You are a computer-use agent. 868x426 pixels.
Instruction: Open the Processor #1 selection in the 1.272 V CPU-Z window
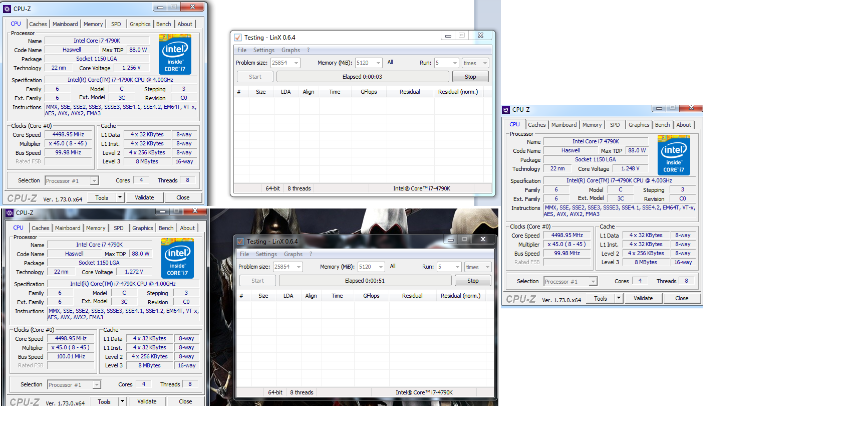[x=74, y=385]
